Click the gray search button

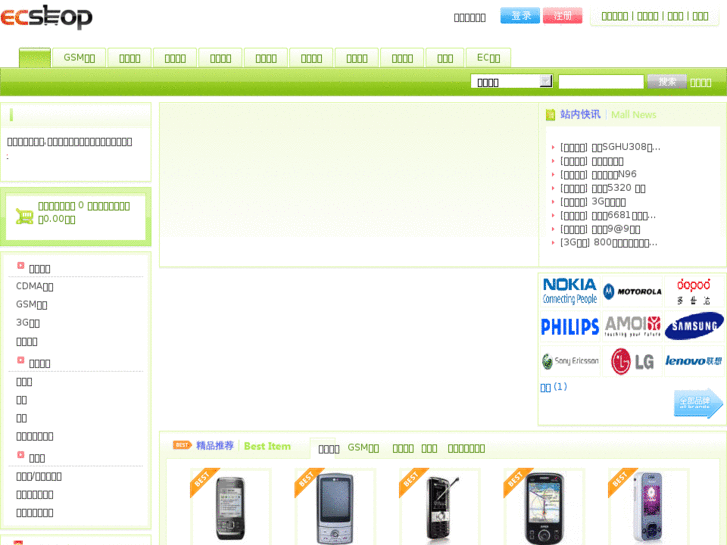(667, 82)
